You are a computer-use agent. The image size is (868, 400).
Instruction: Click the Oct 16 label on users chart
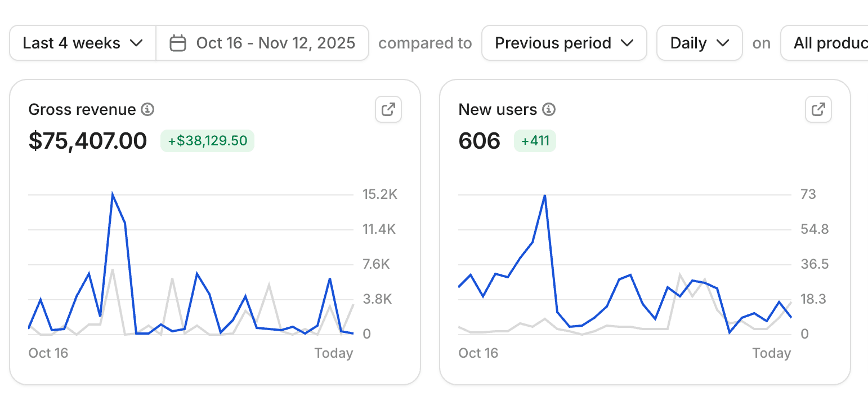478,353
